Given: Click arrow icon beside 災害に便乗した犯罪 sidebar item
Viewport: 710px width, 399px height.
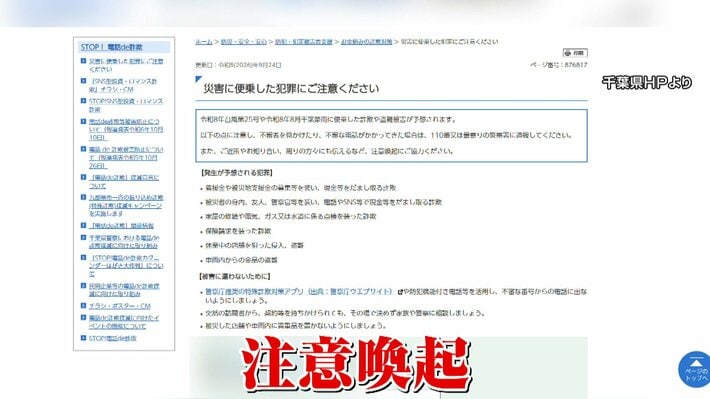Looking at the screenshot, I should point(83,61).
